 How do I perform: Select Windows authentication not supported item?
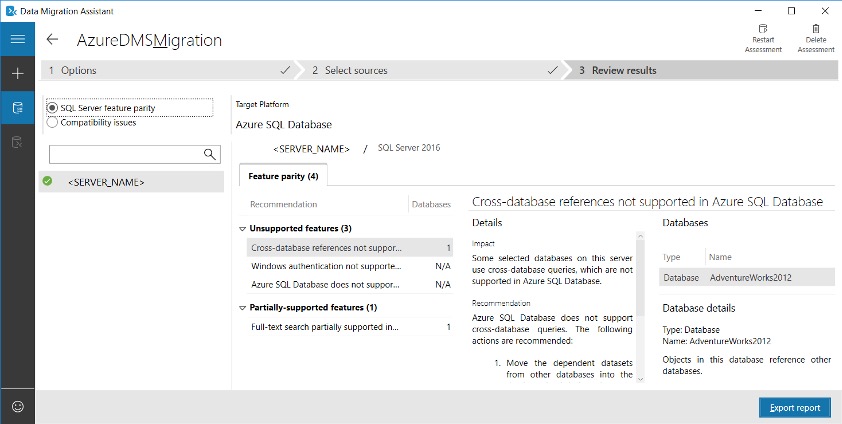click(325, 267)
